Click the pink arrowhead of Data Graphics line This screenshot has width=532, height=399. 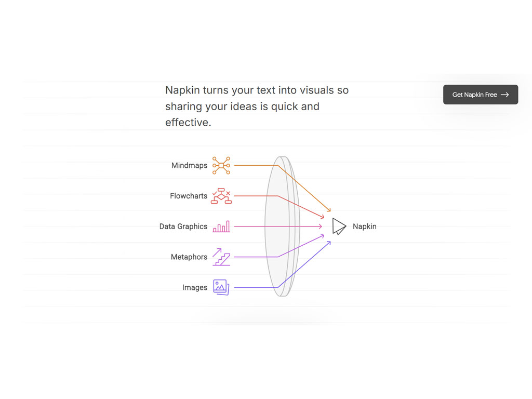pyautogui.click(x=321, y=227)
